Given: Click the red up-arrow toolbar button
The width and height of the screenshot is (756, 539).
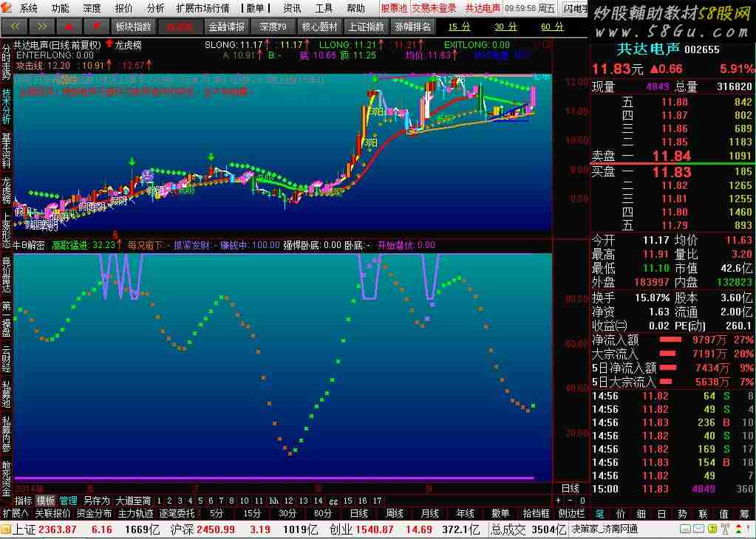Looking at the screenshot, I should [x=69, y=27].
